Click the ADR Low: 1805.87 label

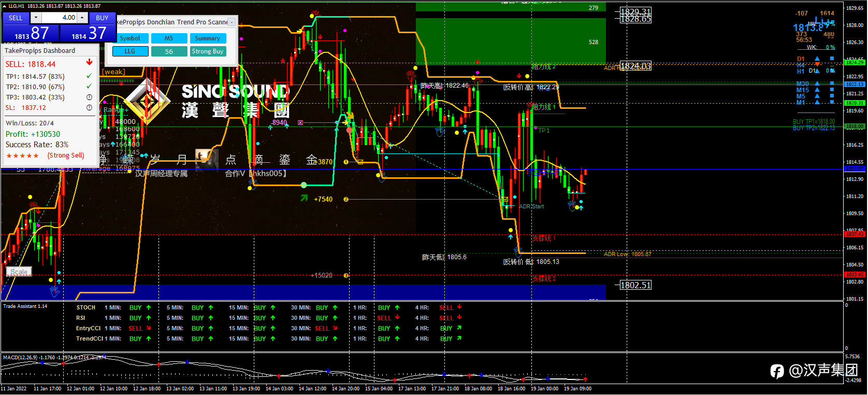[628, 254]
